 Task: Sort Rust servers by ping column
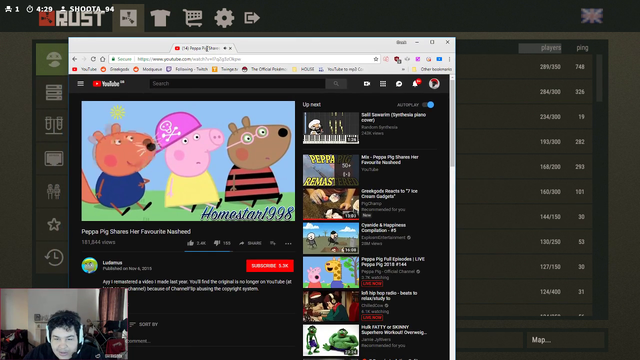point(582,48)
